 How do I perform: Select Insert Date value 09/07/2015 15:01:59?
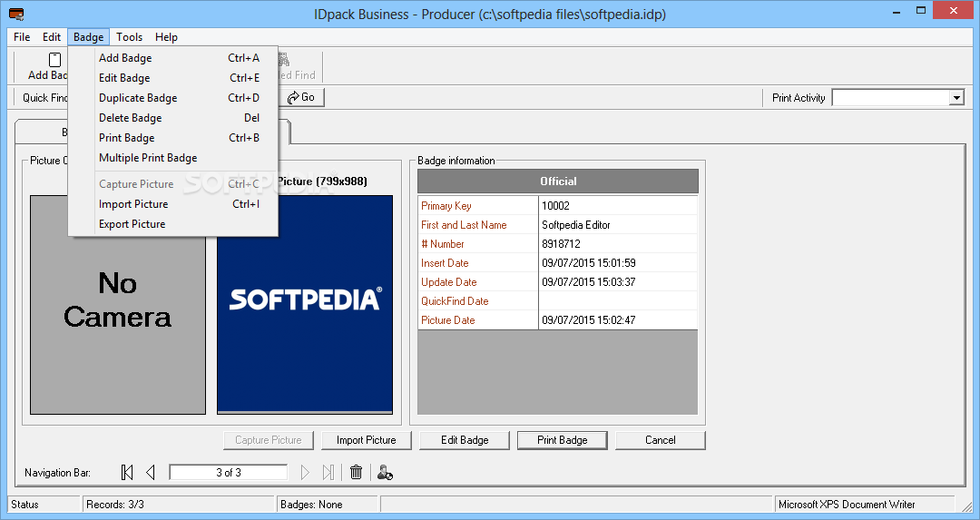pos(588,263)
